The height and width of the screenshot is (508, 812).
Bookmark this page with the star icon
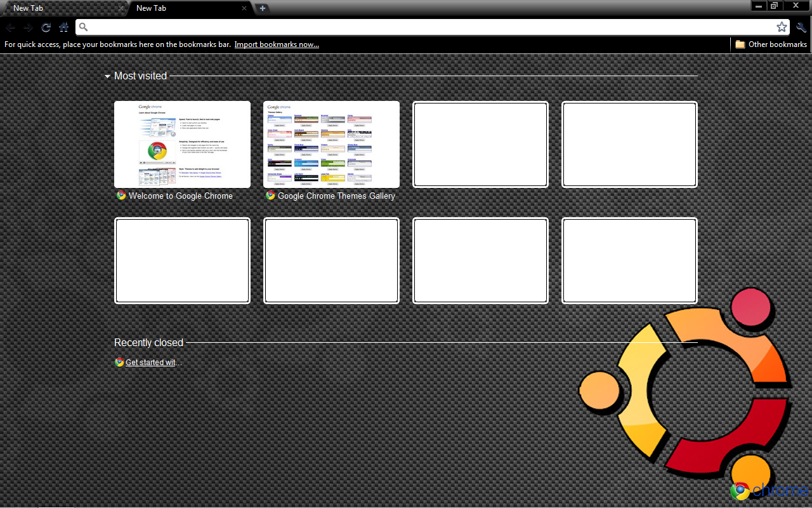point(782,27)
